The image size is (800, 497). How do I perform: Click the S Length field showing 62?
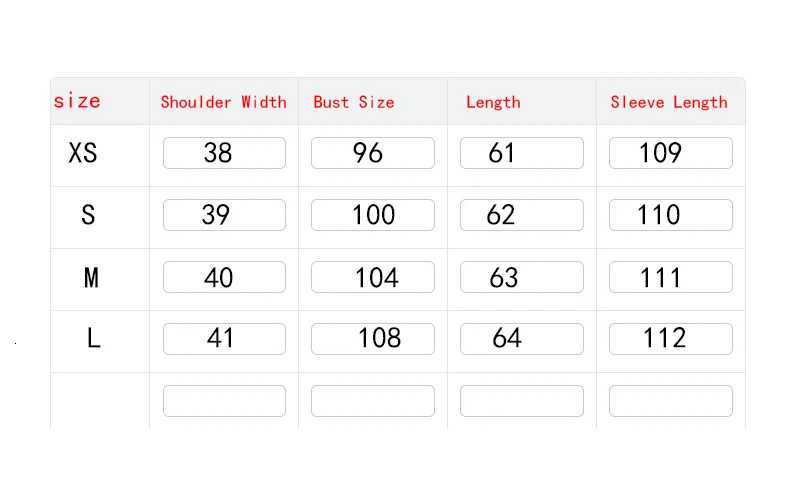521,215
